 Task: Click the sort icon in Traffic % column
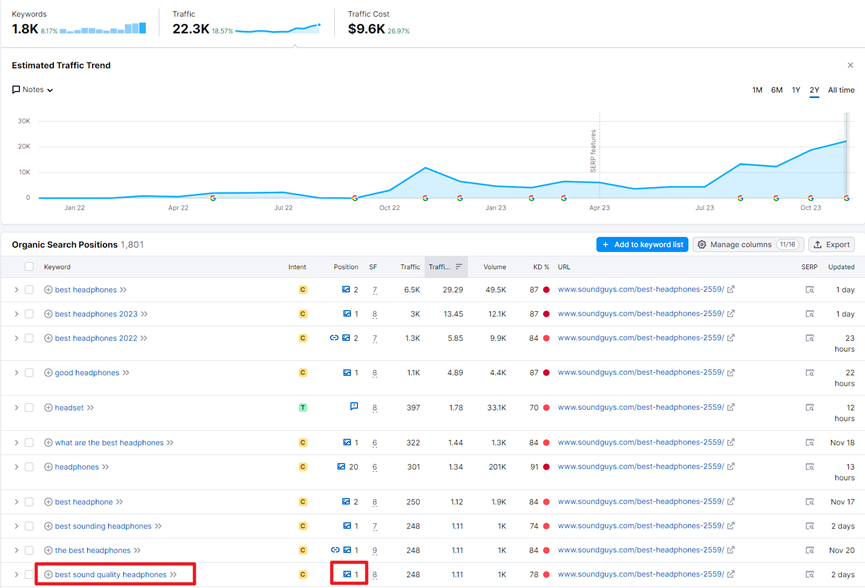point(459,267)
